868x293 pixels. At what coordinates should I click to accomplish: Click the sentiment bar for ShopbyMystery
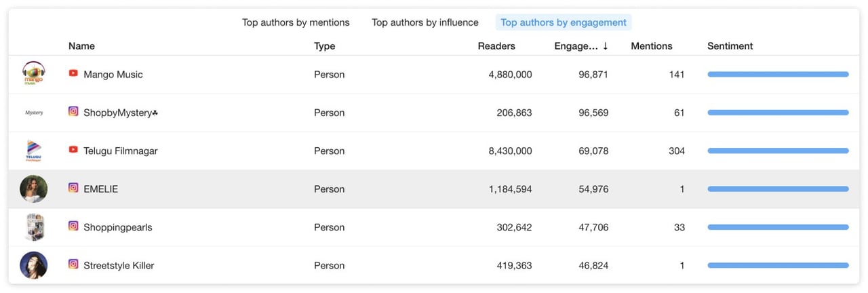778,113
